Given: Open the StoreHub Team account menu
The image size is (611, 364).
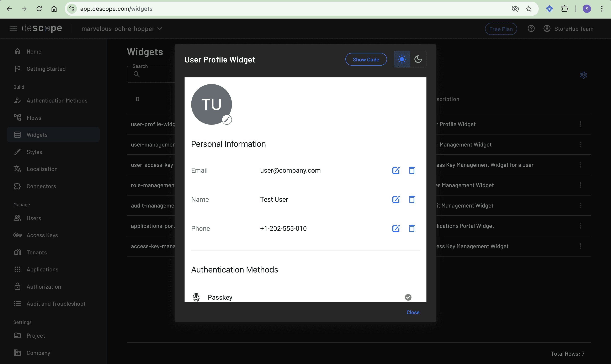Looking at the screenshot, I should tap(568, 29).
